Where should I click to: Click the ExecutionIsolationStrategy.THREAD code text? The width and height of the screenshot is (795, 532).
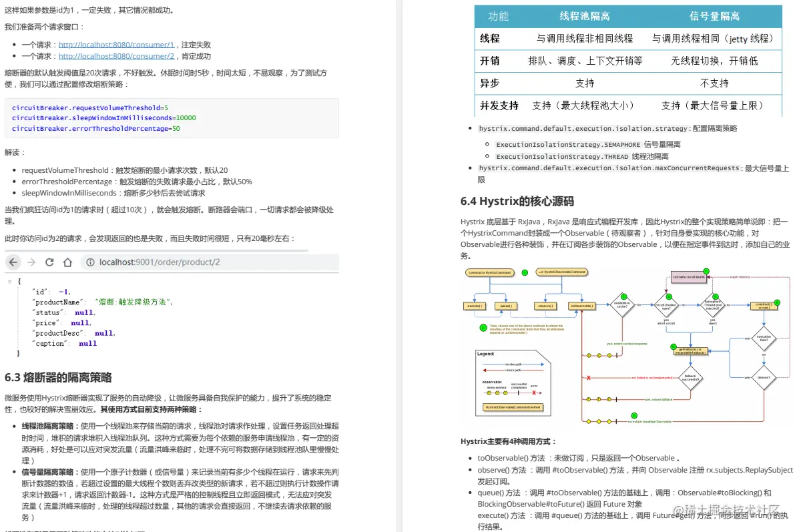(x=562, y=157)
